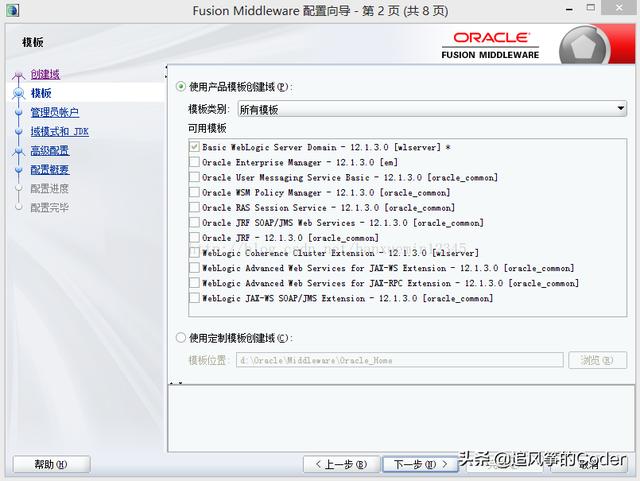
Task: Enable Oracle Enterprise Manager template checkbox
Action: click(195, 162)
